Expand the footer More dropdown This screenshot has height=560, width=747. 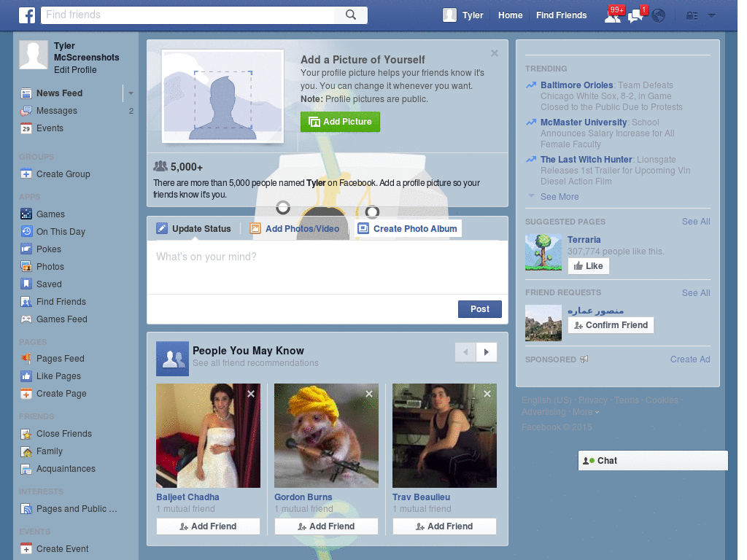(586, 413)
